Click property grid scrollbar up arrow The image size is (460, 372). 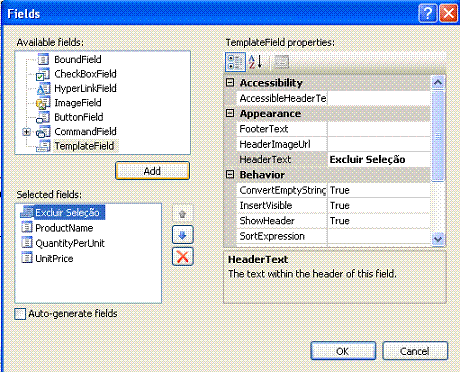coord(438,82)
